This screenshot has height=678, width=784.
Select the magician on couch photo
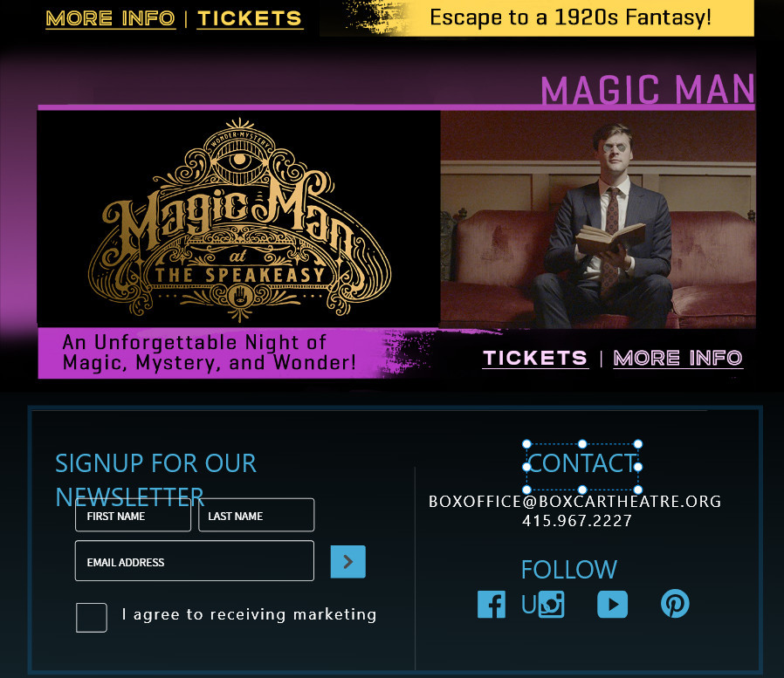click(598, 220)
